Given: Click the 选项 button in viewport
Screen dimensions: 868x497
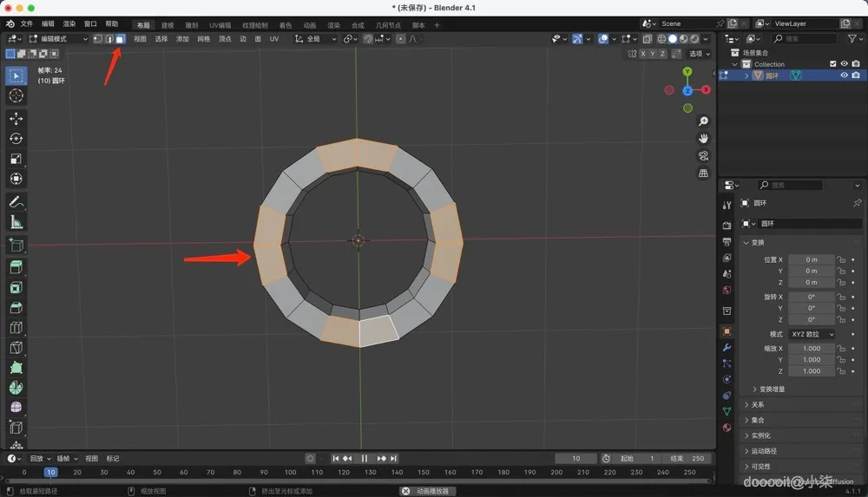Looking at the screenshot, I should [697, 54].
